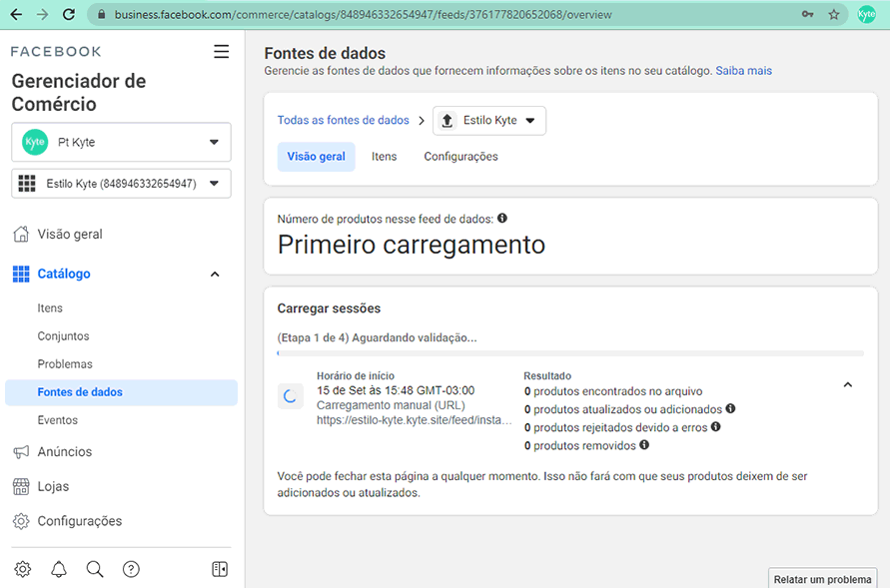Open Anúncios in the sidebar
890x588 pixels.
click(x=65, y=452)
